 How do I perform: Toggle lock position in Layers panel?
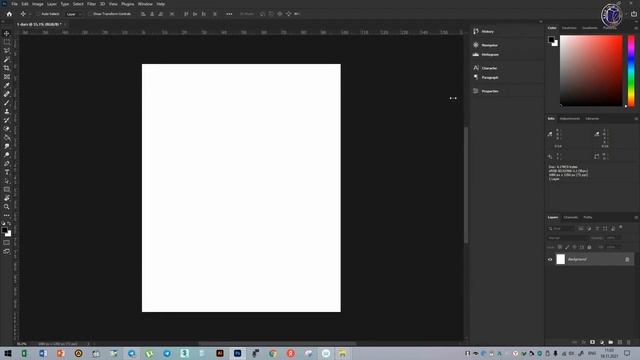575,247
